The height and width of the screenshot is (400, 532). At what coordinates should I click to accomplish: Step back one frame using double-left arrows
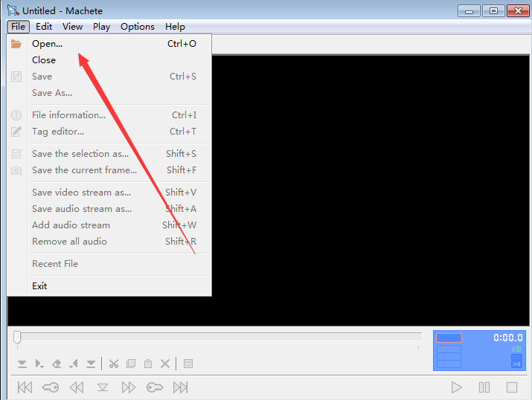tap(77, 387)
